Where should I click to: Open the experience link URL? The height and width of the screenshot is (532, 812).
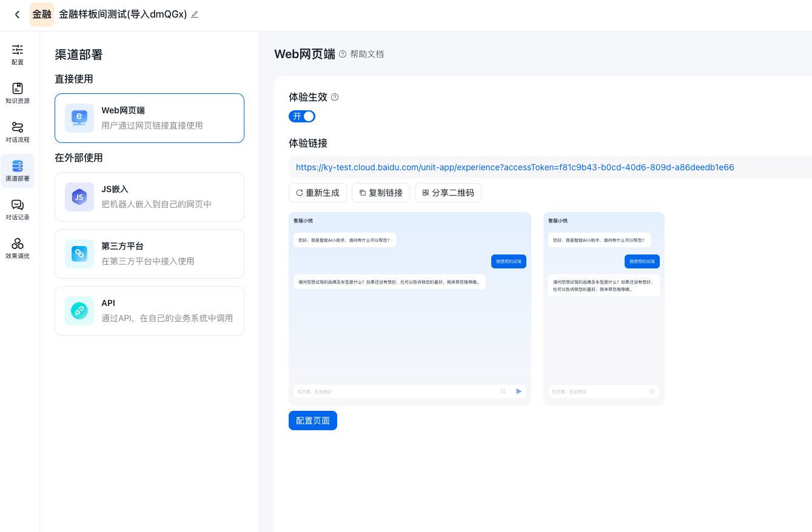click(x=515, y=167)
